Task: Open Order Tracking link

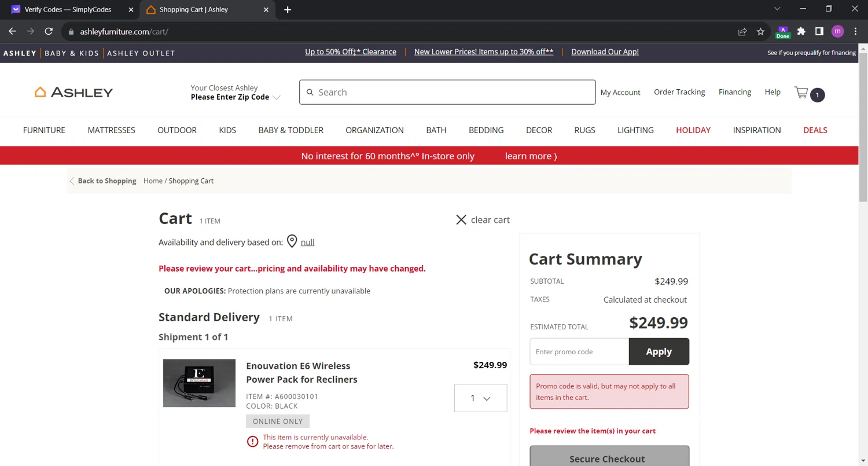Action: [x=679, y=92]
